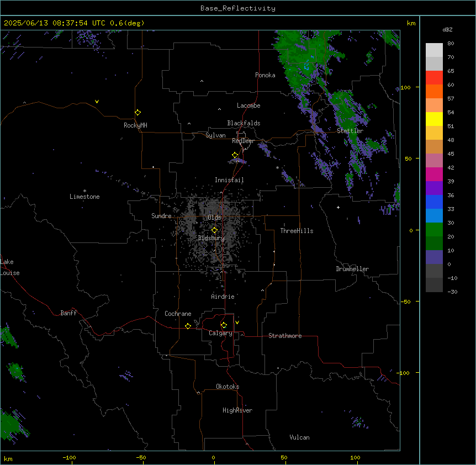Viewport: 476px width, 465px height.
Task: Click the Drumheller town label
Action: click(352, 269)
